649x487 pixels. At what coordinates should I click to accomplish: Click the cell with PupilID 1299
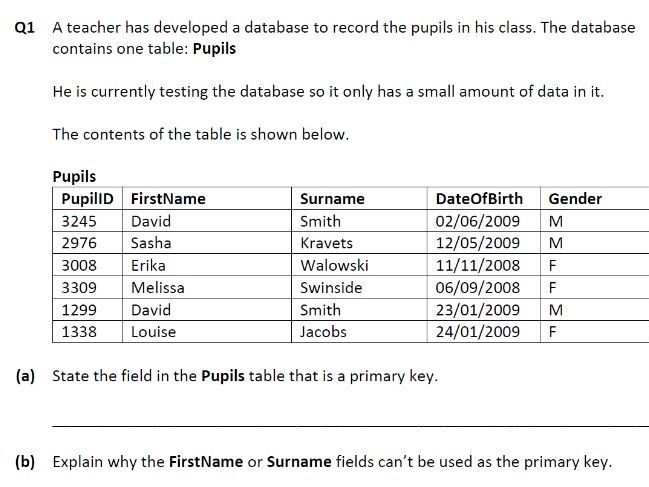pyautogui.click(x=79, y=310)
